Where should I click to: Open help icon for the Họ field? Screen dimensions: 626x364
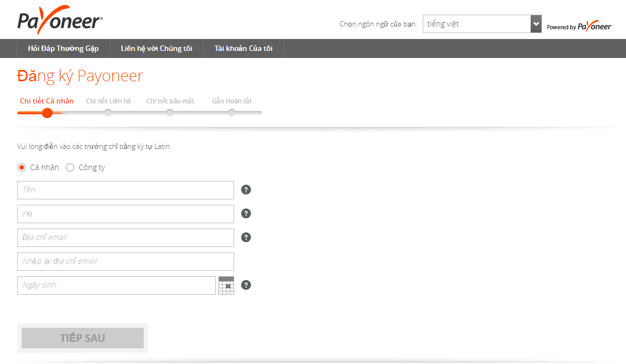pyautogui.click(x=246, y=213)
